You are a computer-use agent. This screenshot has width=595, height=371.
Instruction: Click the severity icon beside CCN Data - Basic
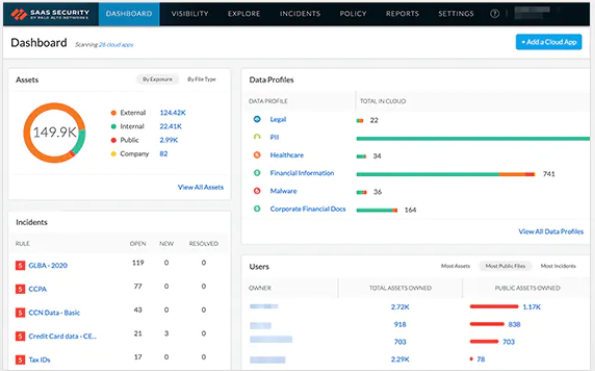[x=20, y=313]
